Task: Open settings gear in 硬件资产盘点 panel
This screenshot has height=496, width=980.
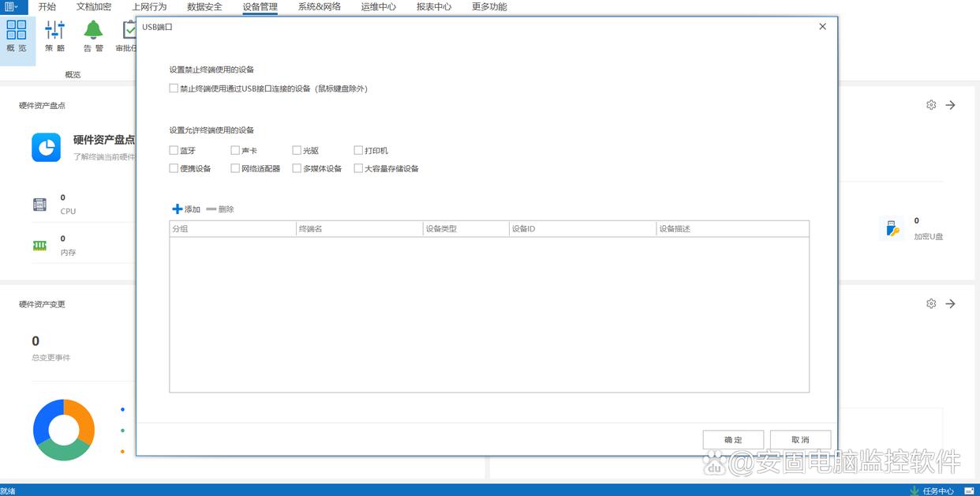Action: [x=931, y=105]
